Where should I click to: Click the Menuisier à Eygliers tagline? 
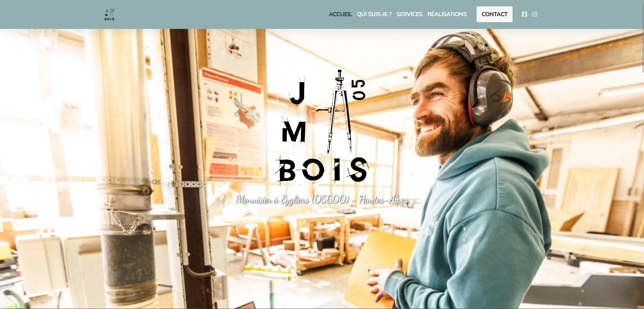[322, 200]
